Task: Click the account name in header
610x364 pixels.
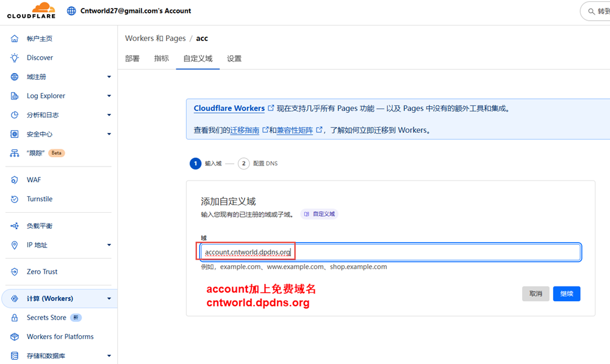Action: pos(136,11)
